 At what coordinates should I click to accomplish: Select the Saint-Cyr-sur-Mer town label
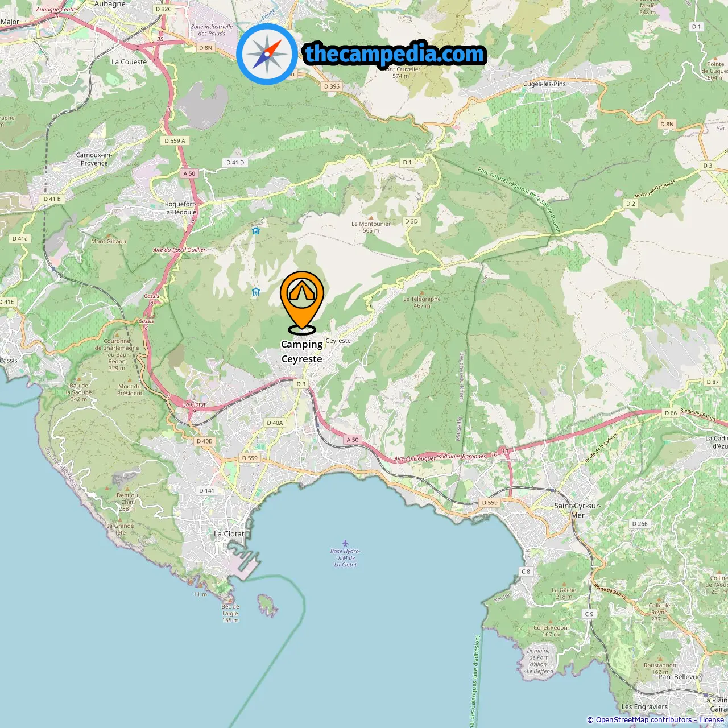point(577,510)
